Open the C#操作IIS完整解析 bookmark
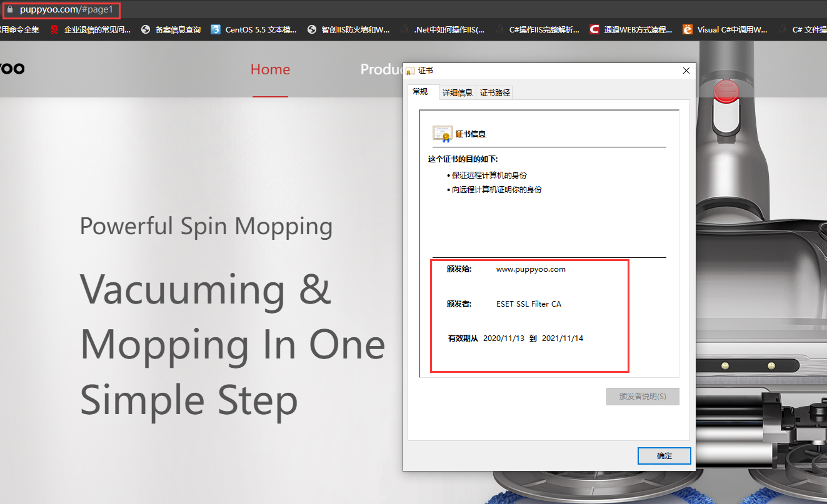 pyautogui.click(x=537, y=29)
